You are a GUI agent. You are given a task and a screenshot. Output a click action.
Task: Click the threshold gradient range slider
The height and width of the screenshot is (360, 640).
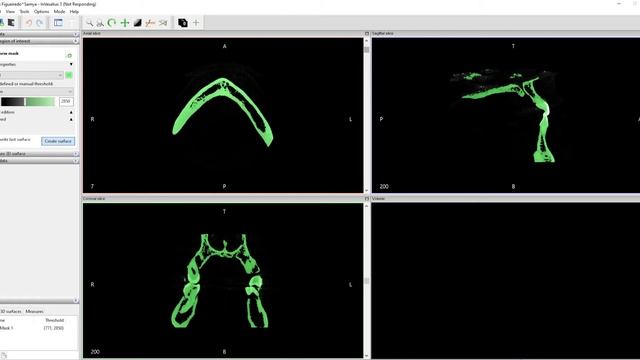point(28,102)
